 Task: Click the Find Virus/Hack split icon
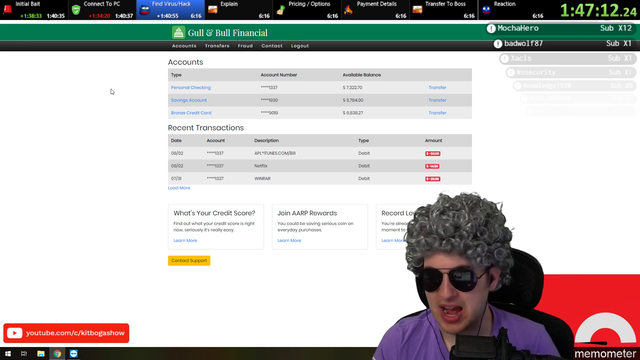pyautogui.click(x=144, y=10)
